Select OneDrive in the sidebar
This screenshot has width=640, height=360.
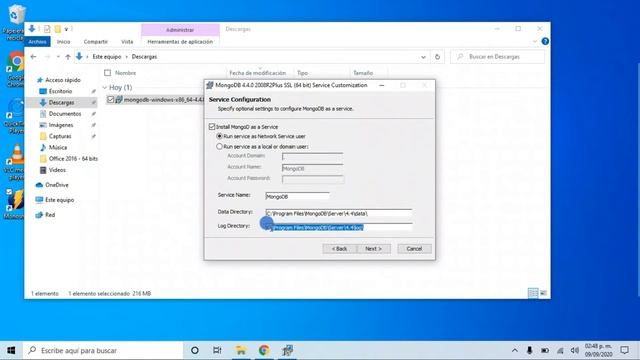pos(57,185)
